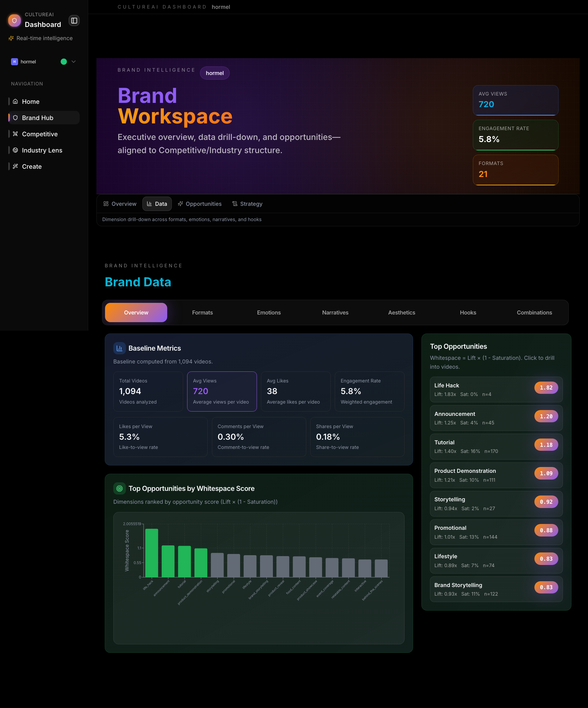Image resolution: width=588 pixels, height=708 pixels.
Task: Click the Avg Views metric card
Action: [x=222, y=391]
